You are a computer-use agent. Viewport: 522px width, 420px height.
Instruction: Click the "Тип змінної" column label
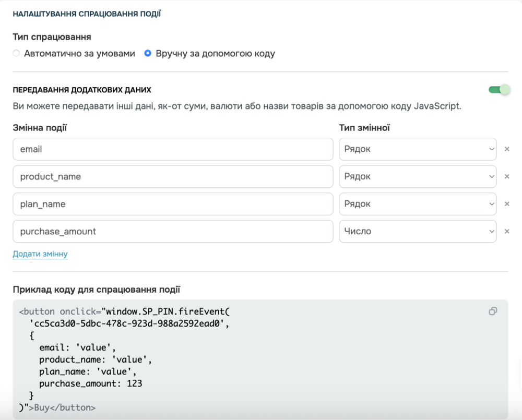pos(364,127)
